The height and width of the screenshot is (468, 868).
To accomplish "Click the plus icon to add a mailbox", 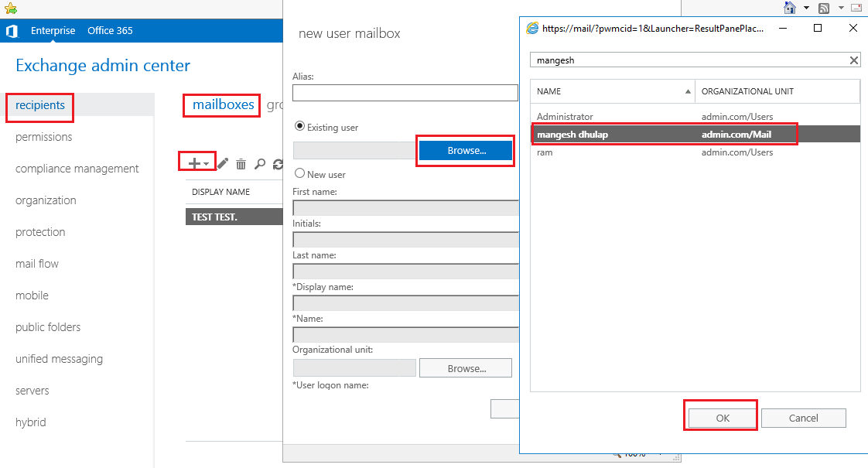I will click(193, 163).
